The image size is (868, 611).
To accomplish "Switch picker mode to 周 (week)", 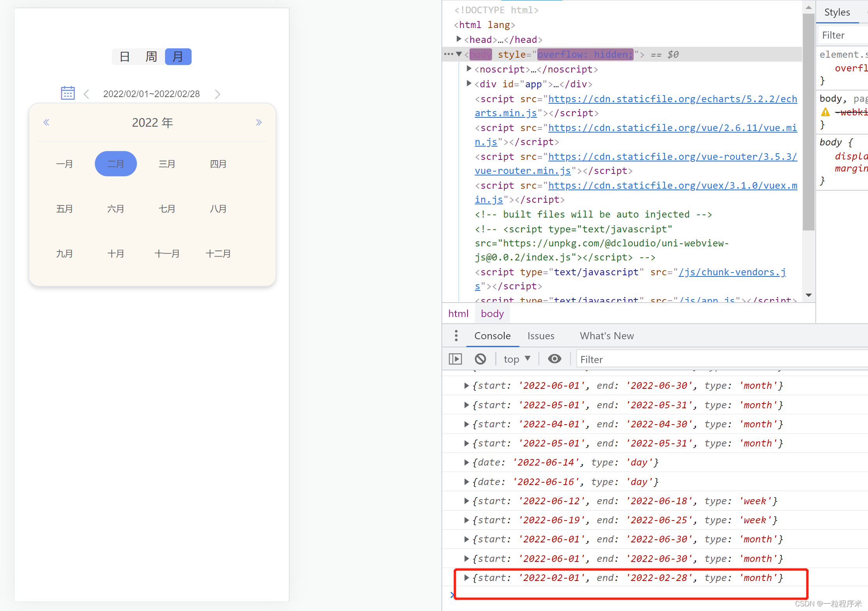I will (x=151, y=57).
